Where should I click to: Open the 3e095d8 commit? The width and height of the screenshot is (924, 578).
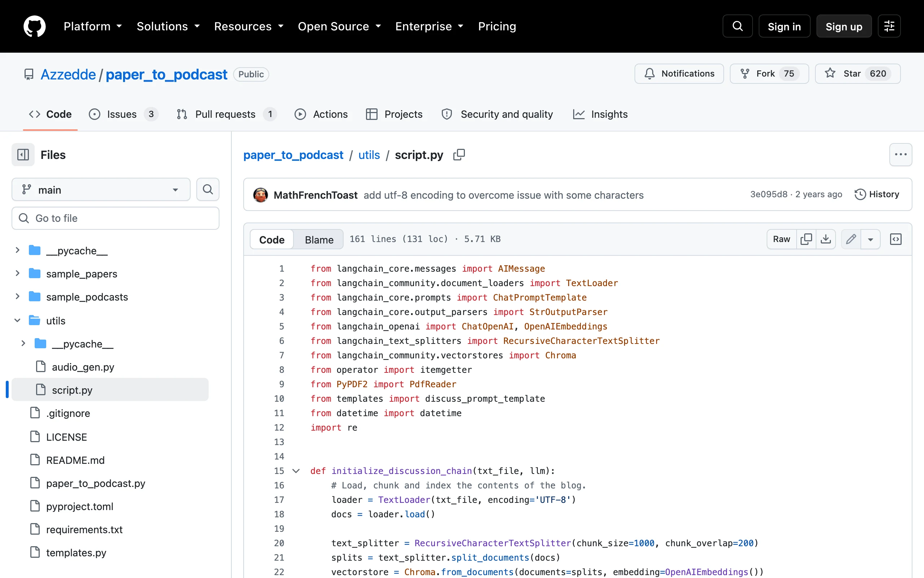(x=768, y=194)
